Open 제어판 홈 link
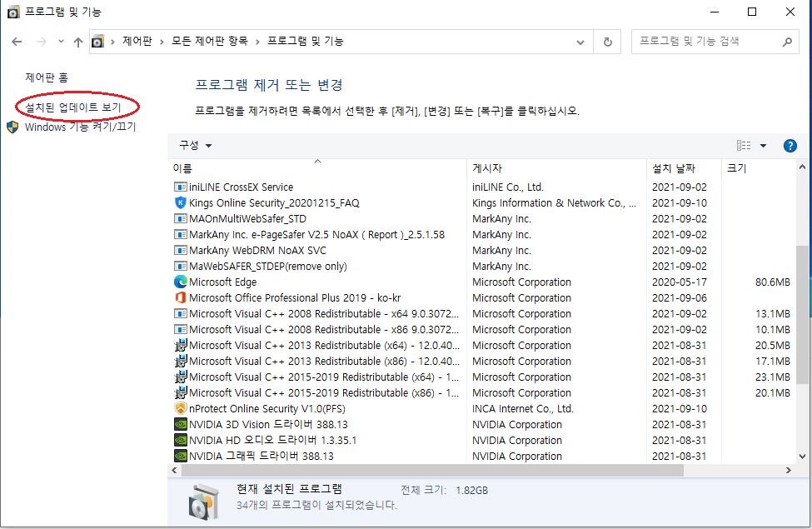This screenshot has width=812, height=529. [47, 77]
